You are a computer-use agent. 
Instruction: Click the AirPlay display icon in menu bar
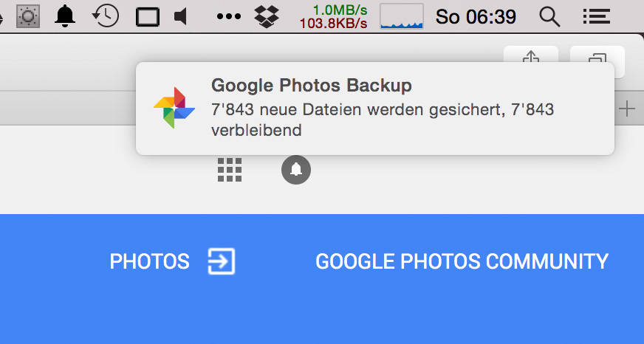pos(148,17)
